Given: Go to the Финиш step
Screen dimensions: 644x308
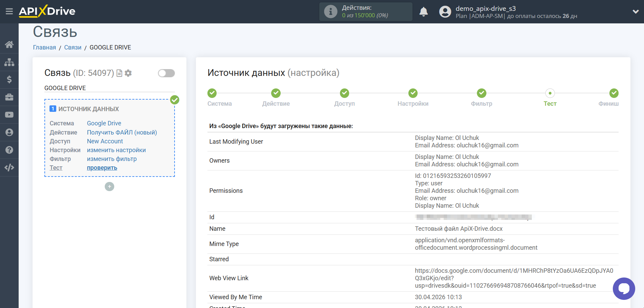Looking at the screenshot, I should pyautogui.click(x=614, y=93).
